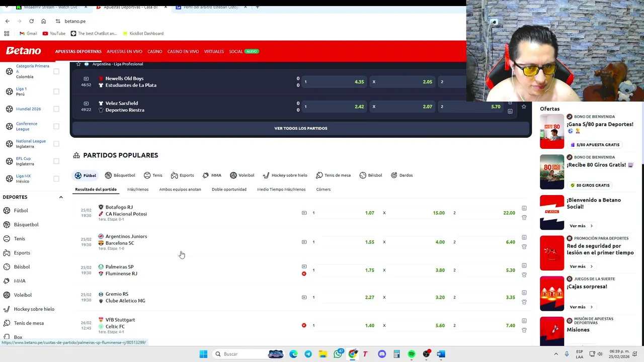Go to browser home page
Viewport: 644px width, 362px height.
[43, 21]
